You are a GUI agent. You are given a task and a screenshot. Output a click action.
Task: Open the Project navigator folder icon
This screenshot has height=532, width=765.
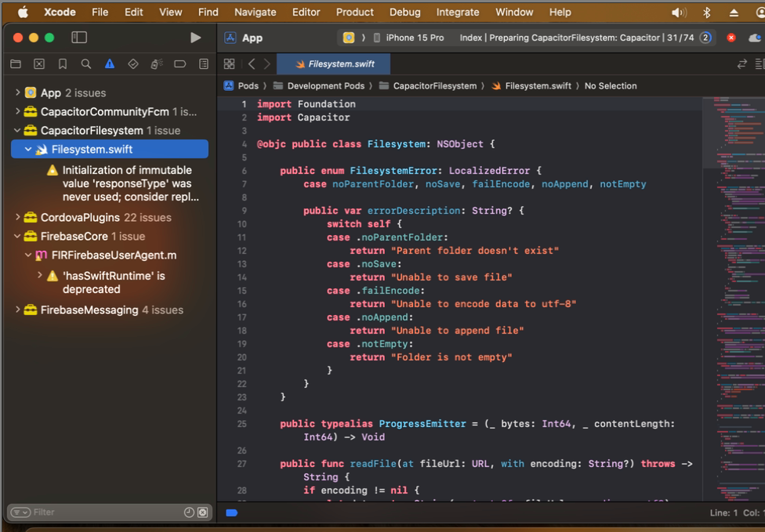[16, 64]
